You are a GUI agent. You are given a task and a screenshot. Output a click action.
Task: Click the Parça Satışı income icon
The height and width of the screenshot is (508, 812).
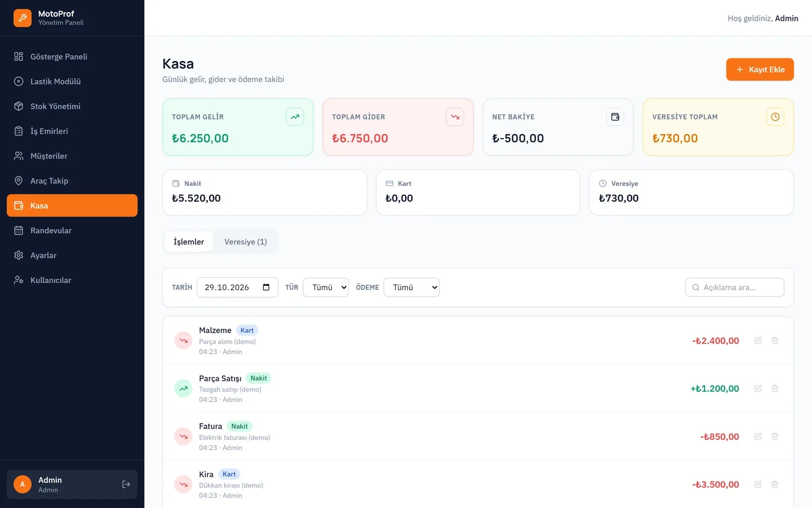click(183, 389)
